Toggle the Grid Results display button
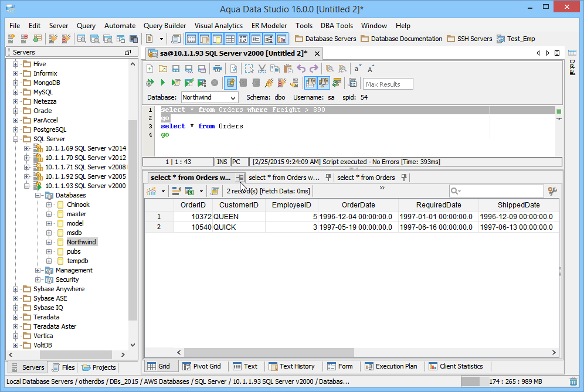This screenshot has width=584, height=392. (x=311, y=83)
